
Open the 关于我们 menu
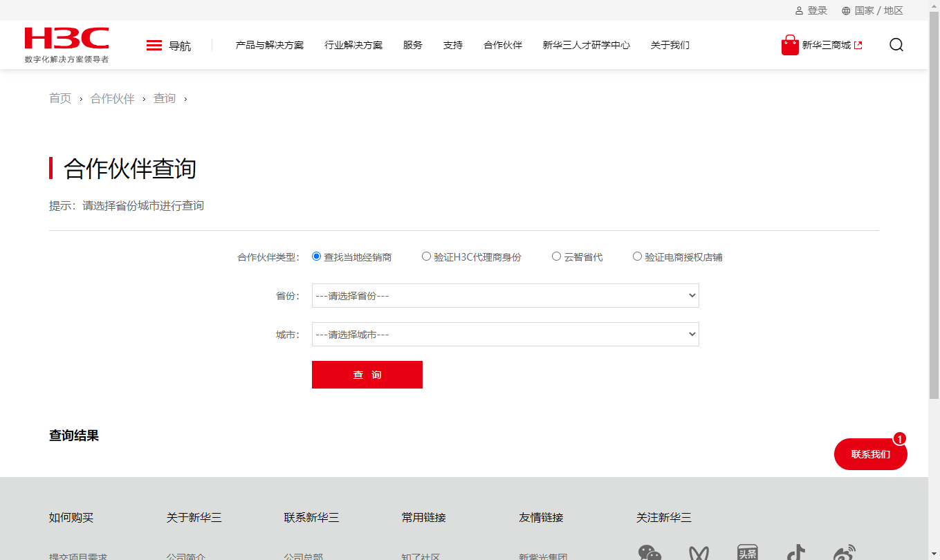coord(670,46)
